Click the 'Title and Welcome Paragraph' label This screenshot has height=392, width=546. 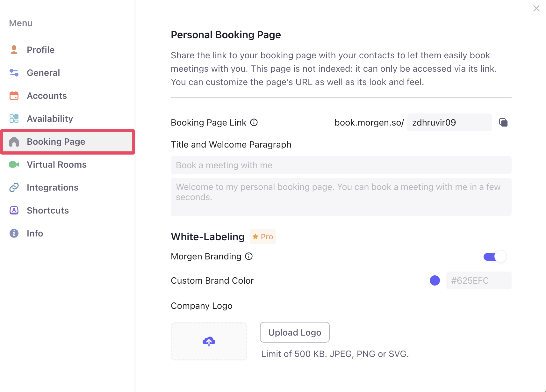tap(231, 145)
